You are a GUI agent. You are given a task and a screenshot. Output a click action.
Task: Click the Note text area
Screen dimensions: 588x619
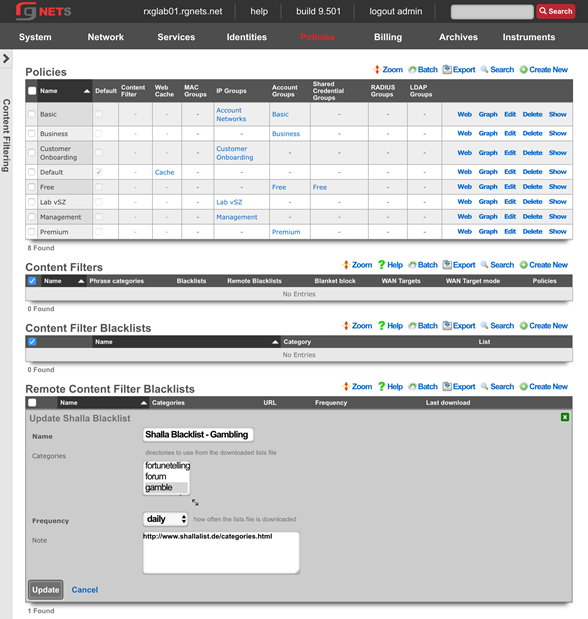click(221, 553)
